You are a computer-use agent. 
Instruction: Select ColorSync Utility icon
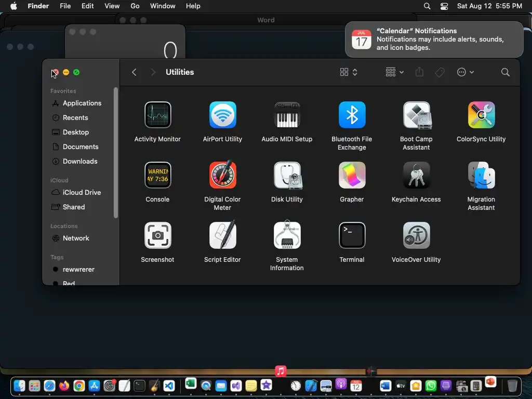tap(481, 115)
